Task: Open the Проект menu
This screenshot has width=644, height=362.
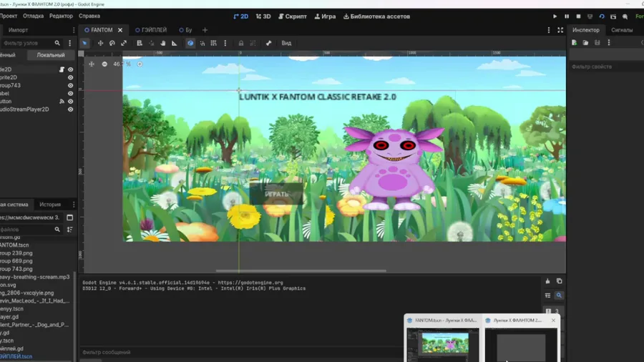Action: click(x=8, y=16)
